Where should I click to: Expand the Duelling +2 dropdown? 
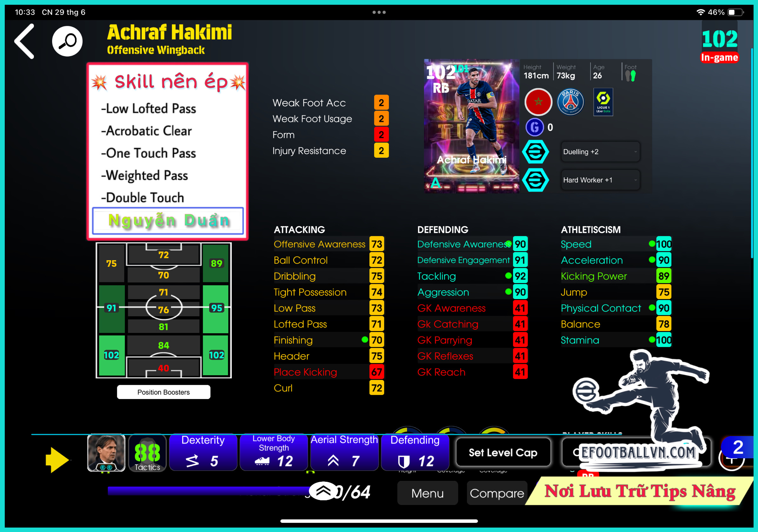click(600, 152)
